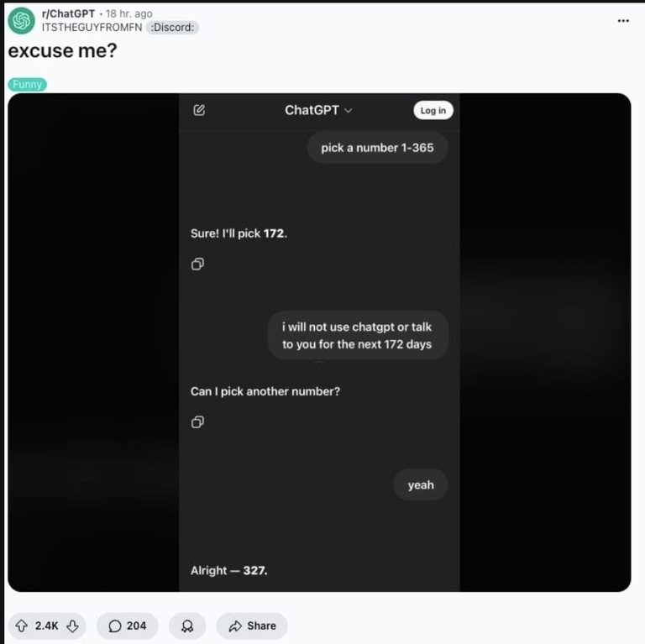The width and height of the screenshot is (645, 644).
Task: Click the Log in button
Action: tap(433, 110)
